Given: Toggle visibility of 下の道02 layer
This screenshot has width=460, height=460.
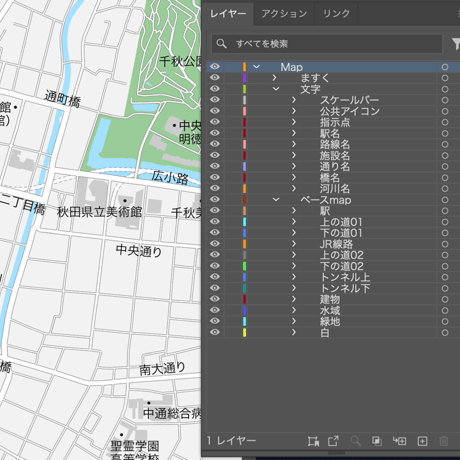Looking at the screenshot, I should click(215, 266).
